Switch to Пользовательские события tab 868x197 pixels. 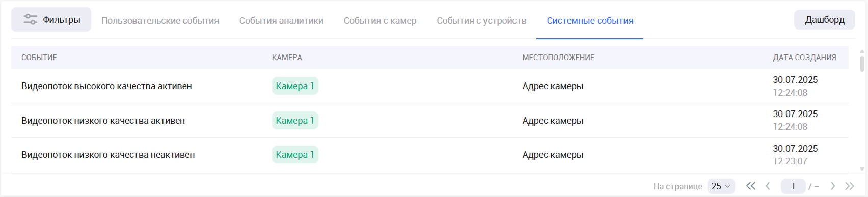click(160, 21)
